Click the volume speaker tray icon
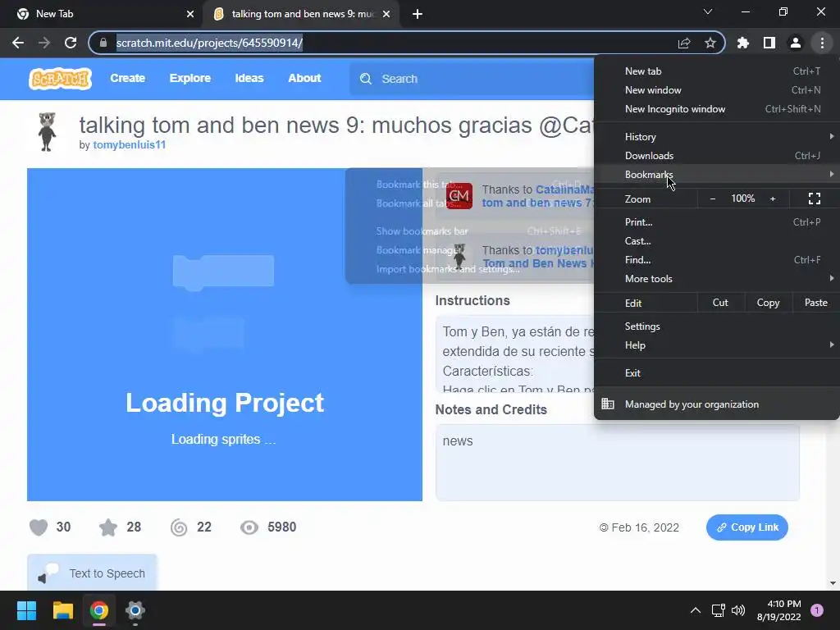 [738, 610]
